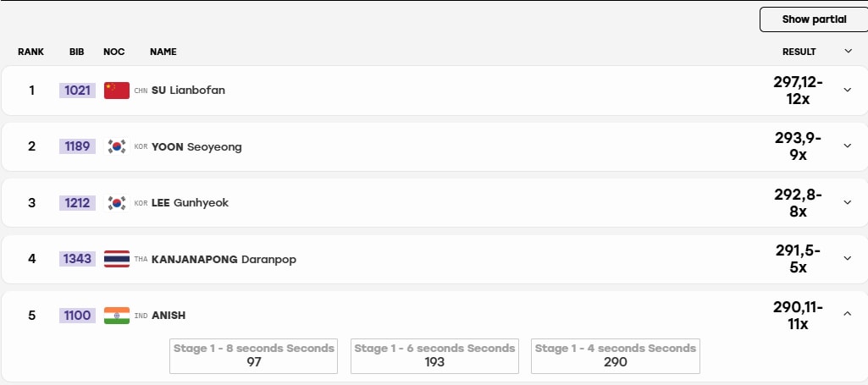Expand KANJANAPONG Daranpop result chevron
This screenshot has width=868, height=385.
847,258
